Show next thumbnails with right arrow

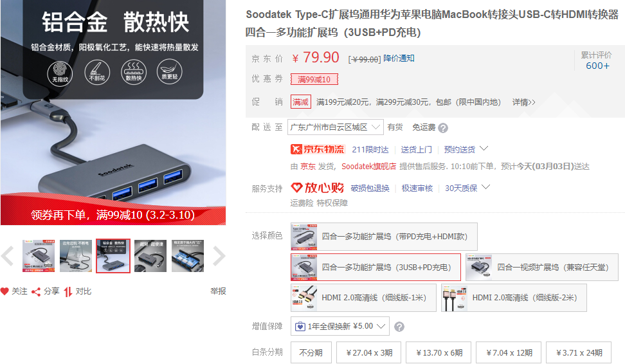pyautogui.click(x=219, y=256)
